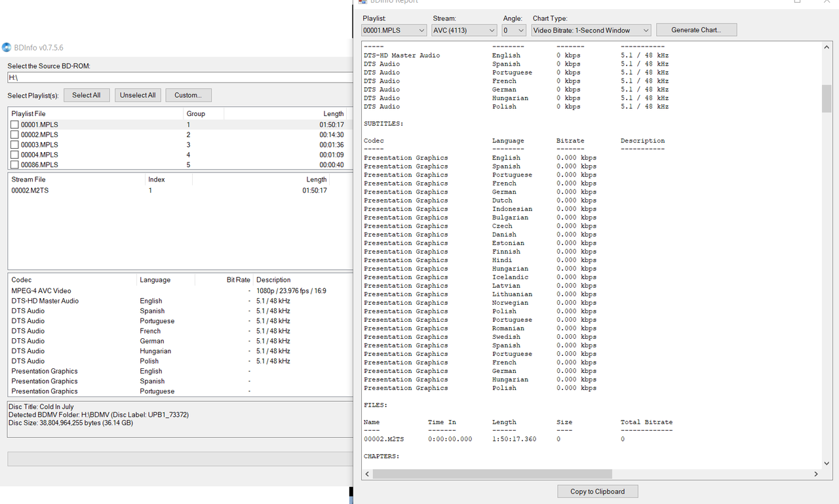Click Indonesian subtitle line in report
Viewport: 839px width, 504px height.
480,209
